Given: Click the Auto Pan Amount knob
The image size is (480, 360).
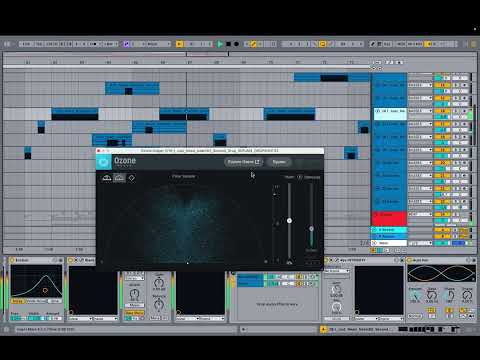Looking at the screenshot, I should click(x=415, y=295).
